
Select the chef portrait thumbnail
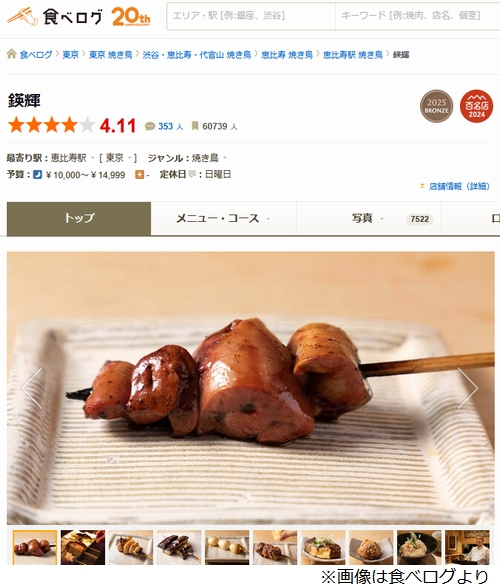(467, 547)
